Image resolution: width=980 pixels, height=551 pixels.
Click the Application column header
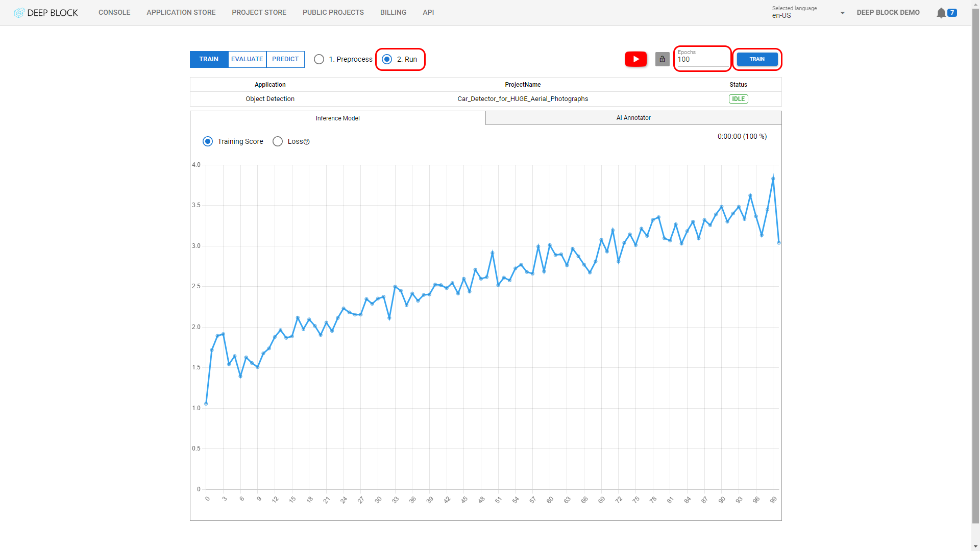click(270, 85)
